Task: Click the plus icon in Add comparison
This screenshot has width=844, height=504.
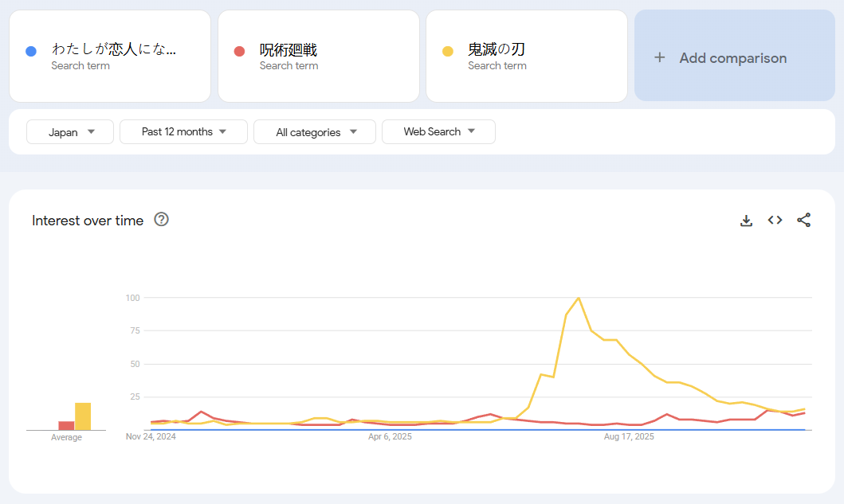Action: point(659,57)
